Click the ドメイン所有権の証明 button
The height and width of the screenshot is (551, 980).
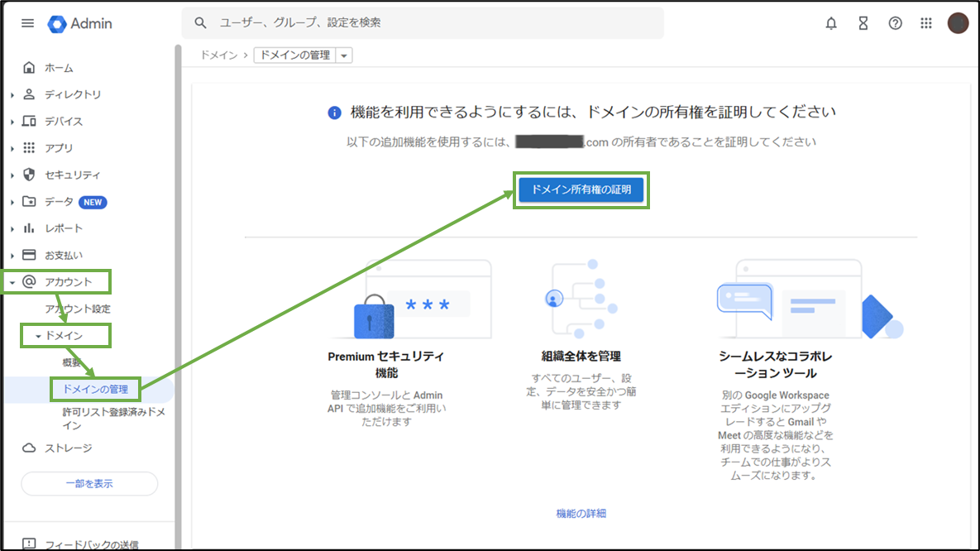pos(581,189)
